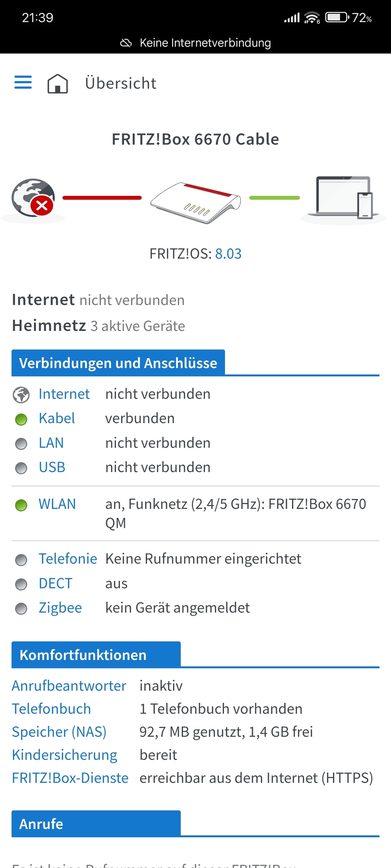Open Speicher (NAS) link
Screen dimensions: 391x868
pyautogui.click(x=59, y=732)
